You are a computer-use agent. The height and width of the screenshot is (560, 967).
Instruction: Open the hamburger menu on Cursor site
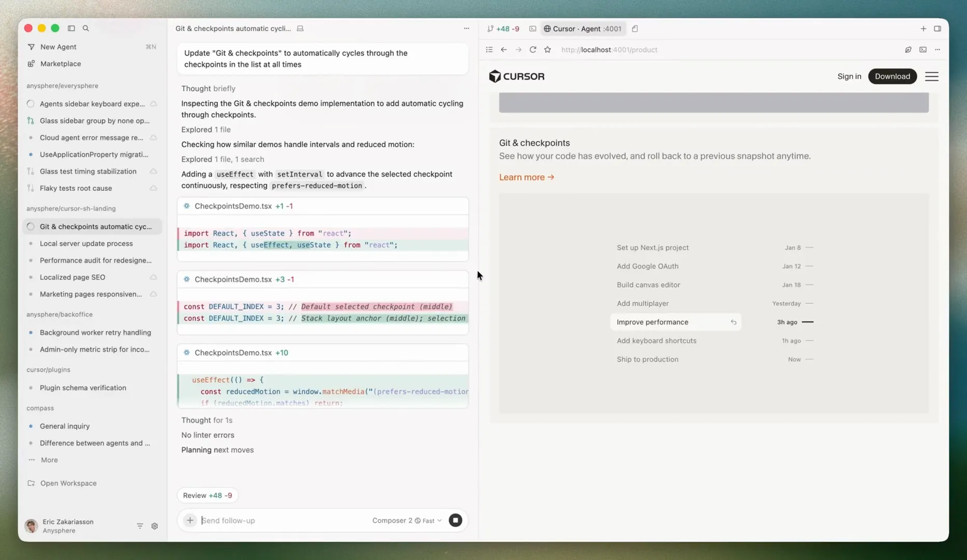932,76
